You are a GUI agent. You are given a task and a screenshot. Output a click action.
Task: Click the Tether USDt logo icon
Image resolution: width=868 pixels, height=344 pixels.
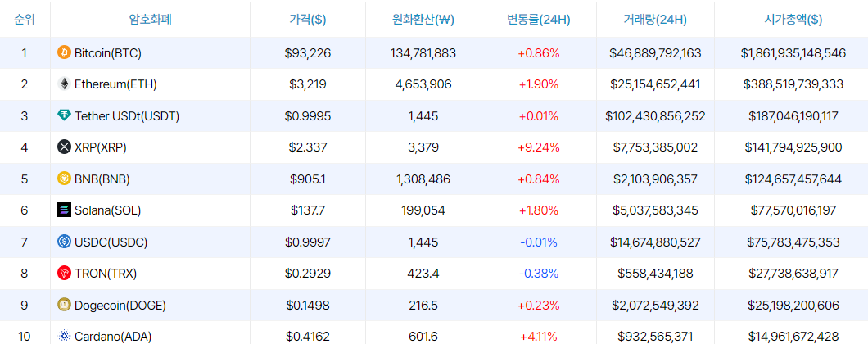pos(64,116)
